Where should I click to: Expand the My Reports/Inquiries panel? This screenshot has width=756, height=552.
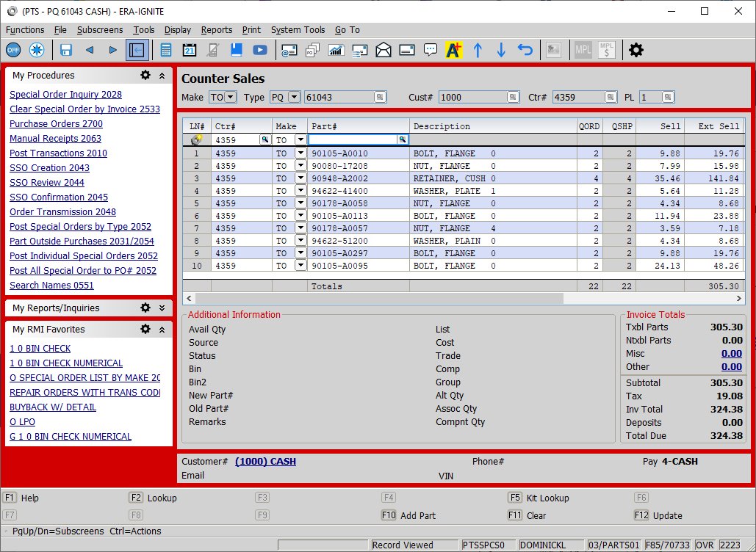pos(162,308)
